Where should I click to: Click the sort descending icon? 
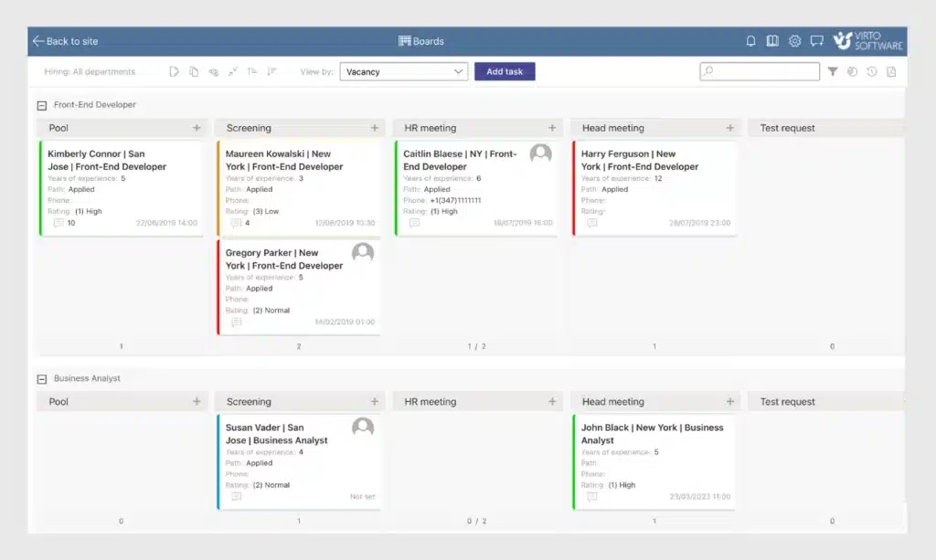pos(271,71)
